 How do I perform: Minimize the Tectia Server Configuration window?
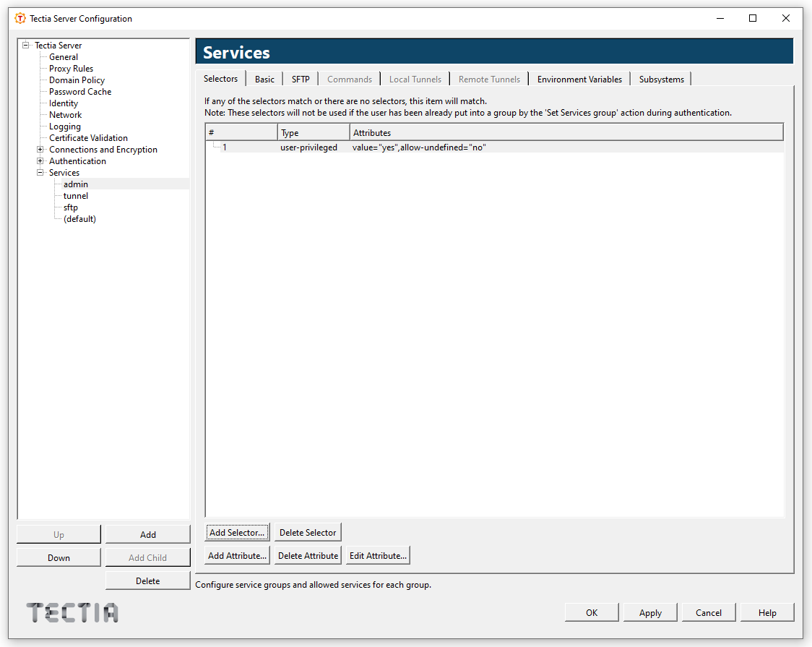pos(720,18)
